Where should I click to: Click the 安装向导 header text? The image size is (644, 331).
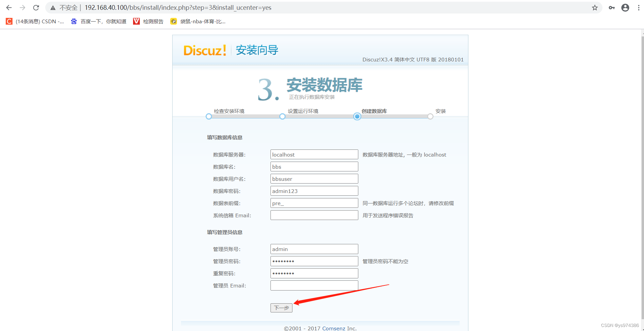[x=257, y=50]
